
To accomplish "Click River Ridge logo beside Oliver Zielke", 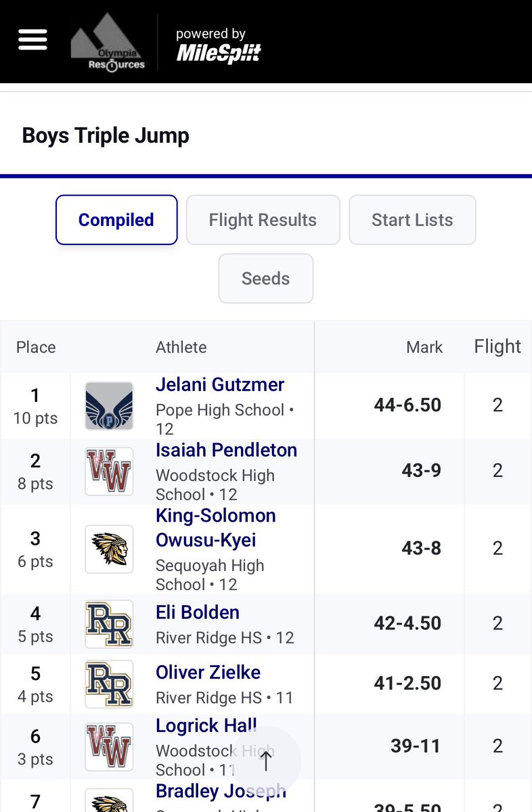I will coord(109,684).
